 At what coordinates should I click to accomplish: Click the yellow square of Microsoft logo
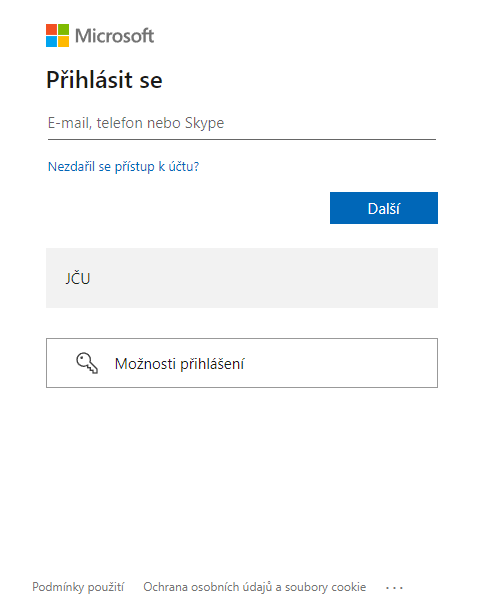64,42
